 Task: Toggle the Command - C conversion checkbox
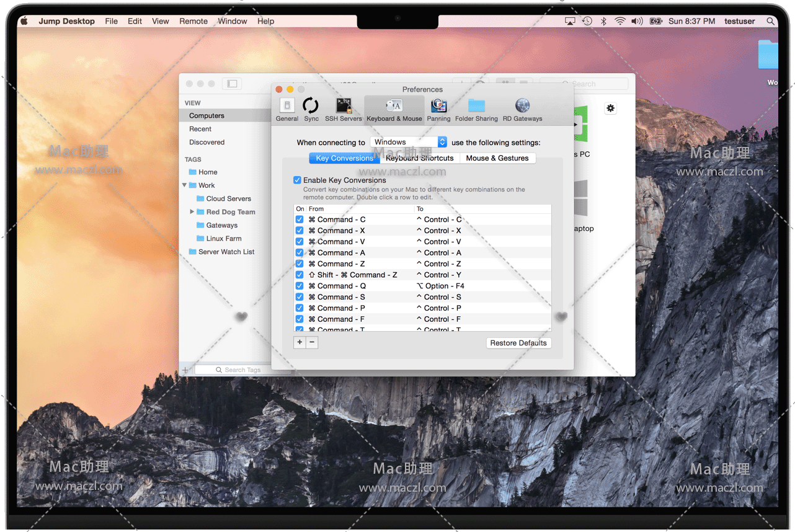pos(300,219)
